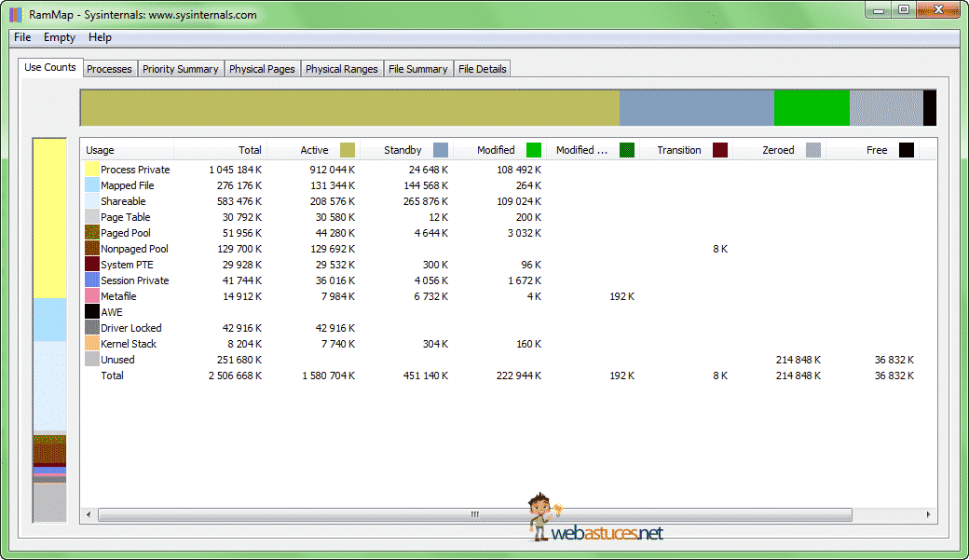Click the Shareable row color icon

click(92, 201)
